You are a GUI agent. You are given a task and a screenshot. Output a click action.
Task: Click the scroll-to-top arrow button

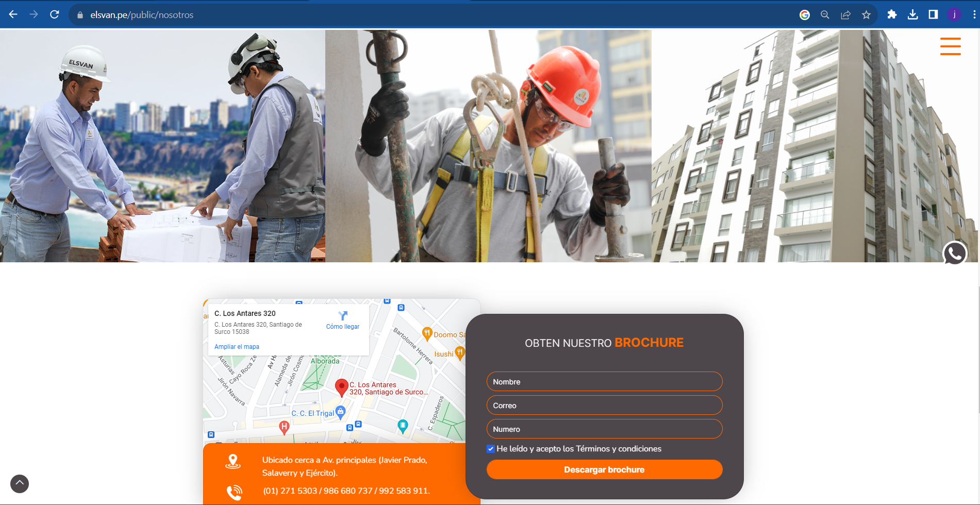[20, 483]
